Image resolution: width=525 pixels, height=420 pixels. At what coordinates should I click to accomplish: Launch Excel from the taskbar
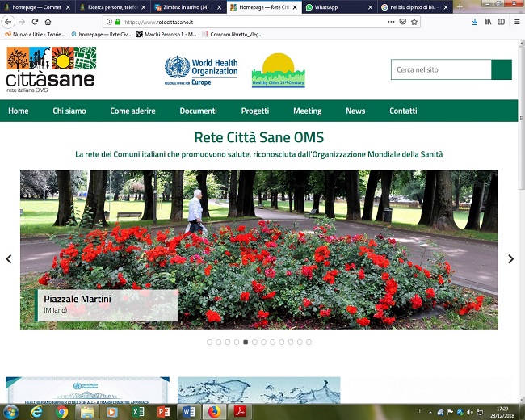[138, 411]
